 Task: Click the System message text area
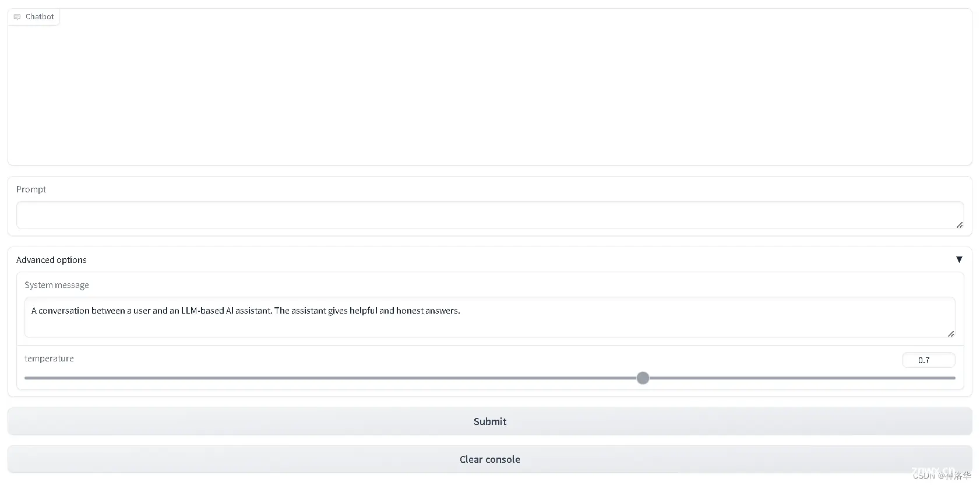(490, 317)
